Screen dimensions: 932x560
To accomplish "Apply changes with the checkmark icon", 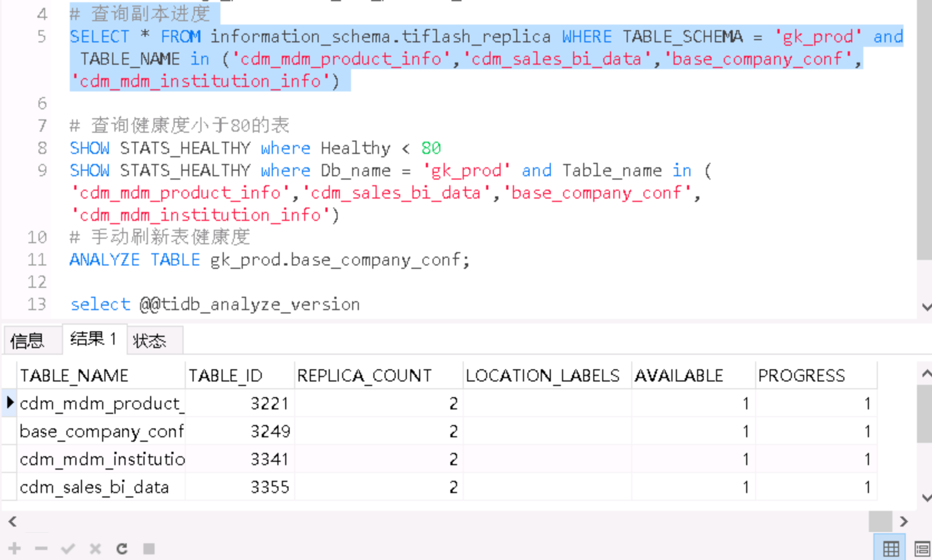I will click(68, 549).
